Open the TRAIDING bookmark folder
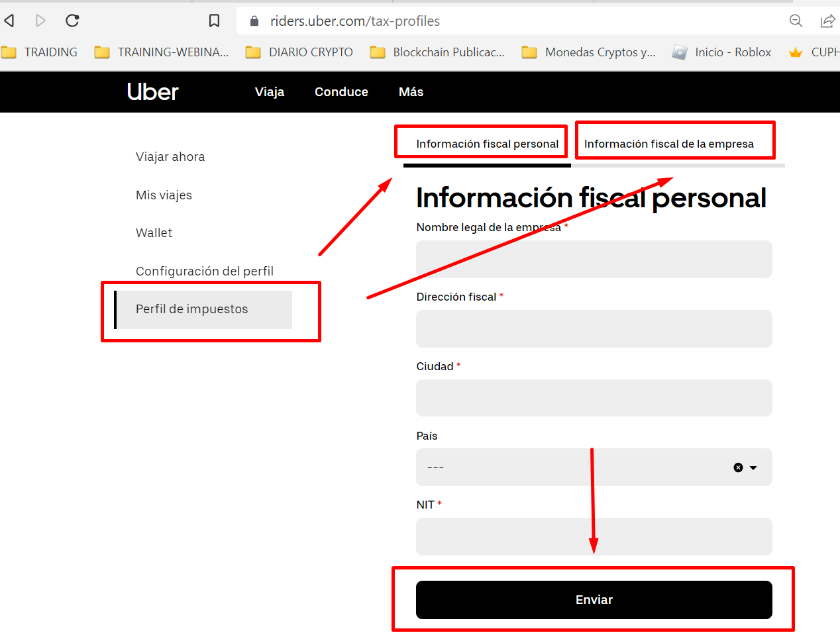 (x=40, y=52)
